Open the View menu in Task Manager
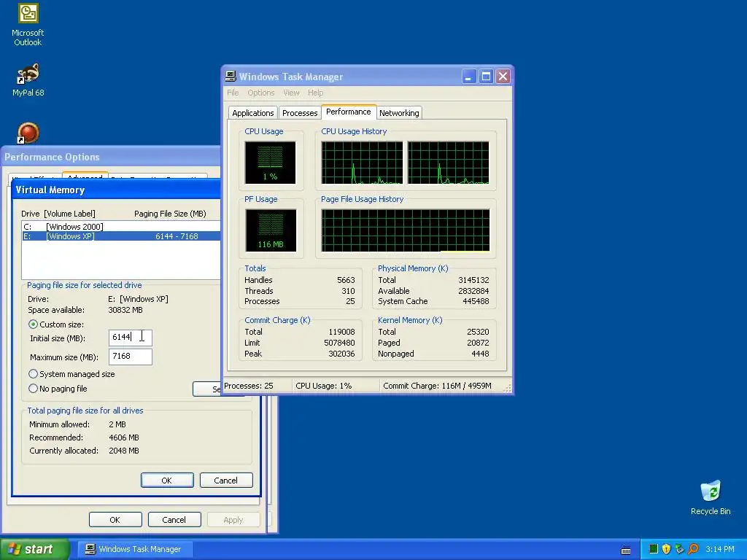747x560 pixels. point(291,93)
